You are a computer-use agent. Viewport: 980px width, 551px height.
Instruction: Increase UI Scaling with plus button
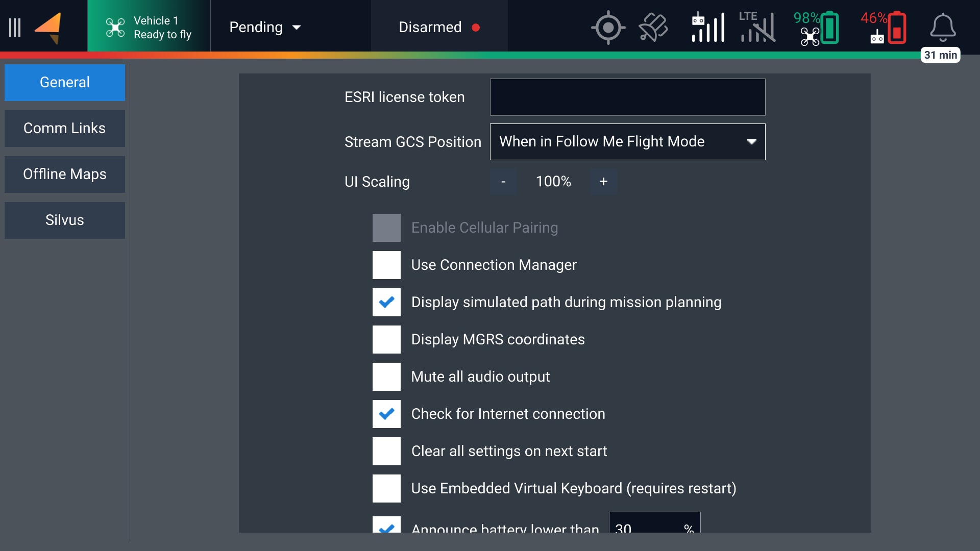coord(603,182)
